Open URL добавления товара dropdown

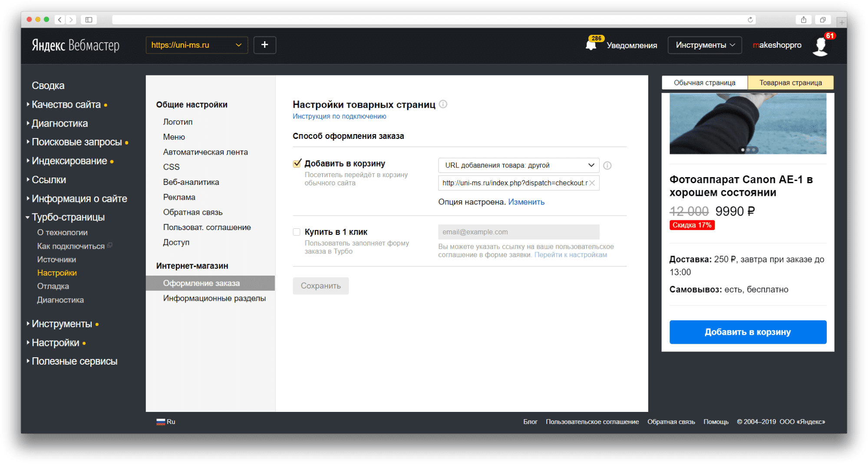click(x=519, y=165)
